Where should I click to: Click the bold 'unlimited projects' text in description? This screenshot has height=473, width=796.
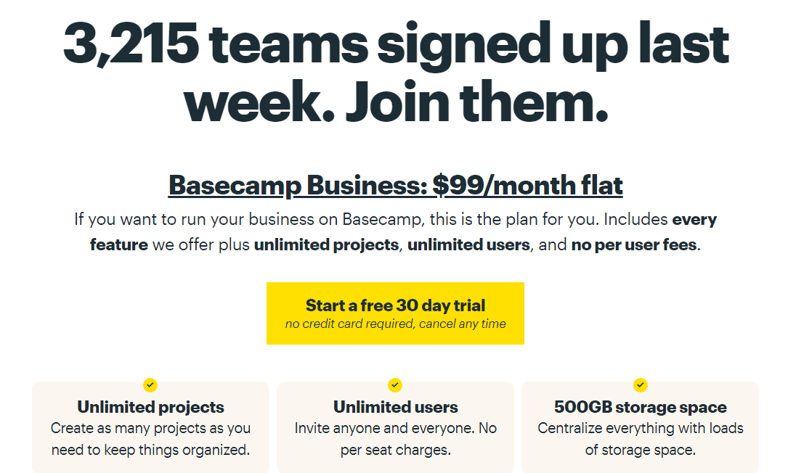coord(326,245)
